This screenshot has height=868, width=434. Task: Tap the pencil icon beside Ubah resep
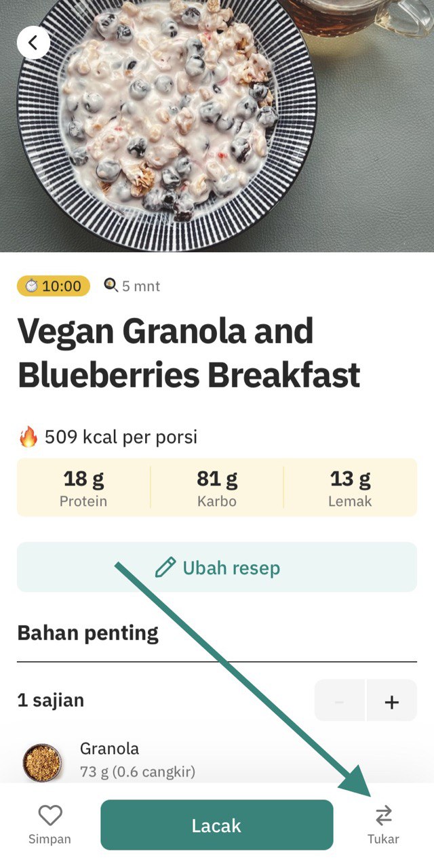[165, 567]
